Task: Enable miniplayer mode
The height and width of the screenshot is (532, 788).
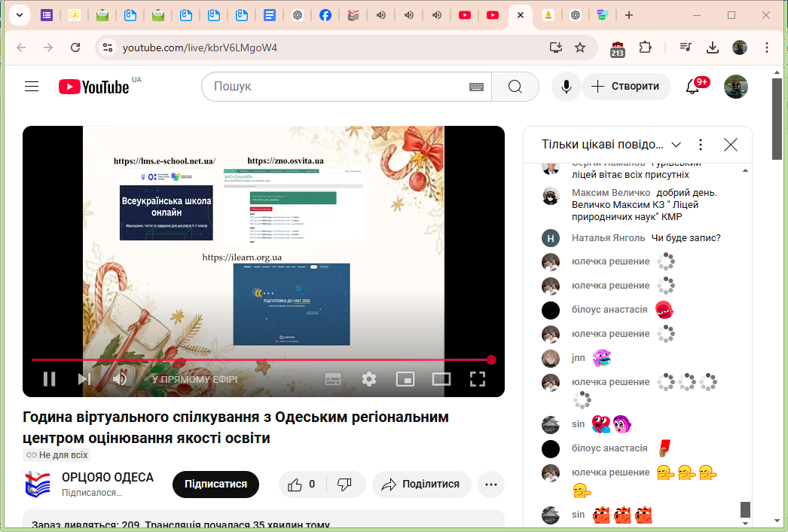Action: click(405, 379)
